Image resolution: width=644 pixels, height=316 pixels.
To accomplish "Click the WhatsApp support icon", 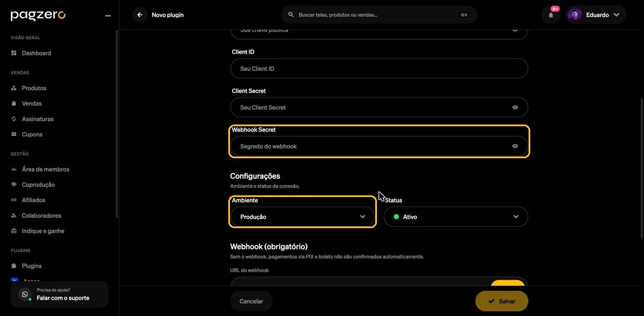I will (25, 294).
